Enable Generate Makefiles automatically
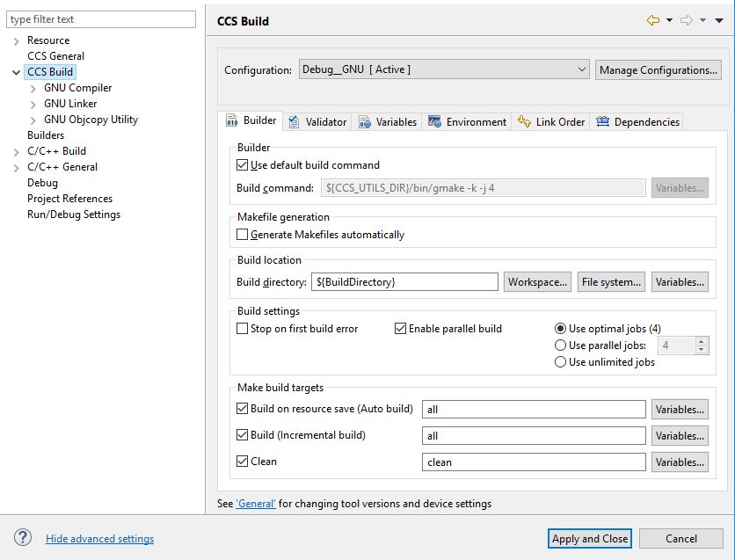 click(244, 235)
